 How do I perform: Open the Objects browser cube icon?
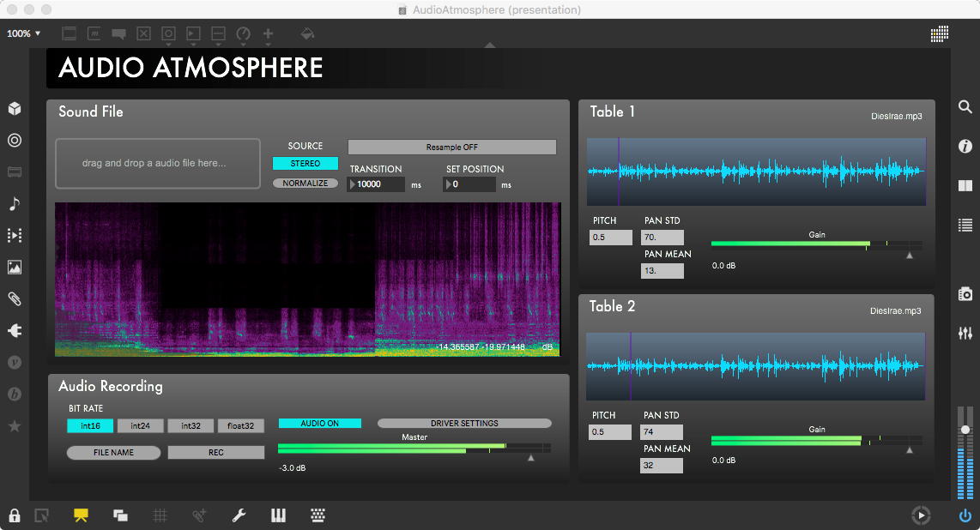click(x=15, y=109)
